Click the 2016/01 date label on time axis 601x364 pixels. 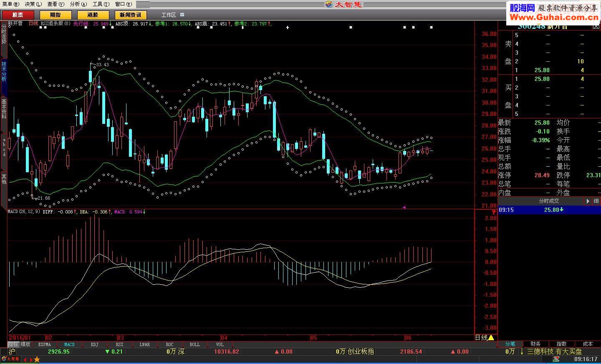(20, 337)
